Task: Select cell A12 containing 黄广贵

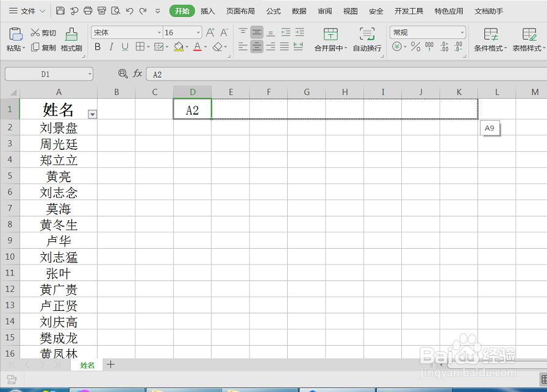Action: [x=59, y=289]
